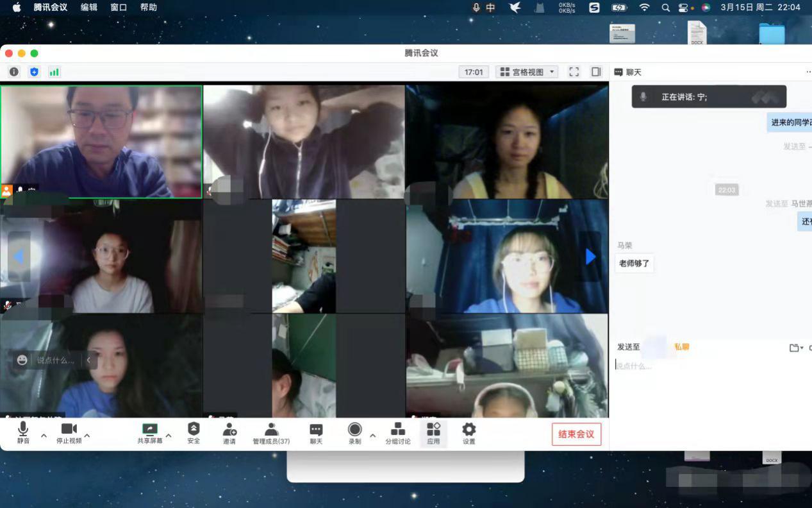Click the red 结束会议 button
Screen dimensions: 812x508
tap(576, 434)
